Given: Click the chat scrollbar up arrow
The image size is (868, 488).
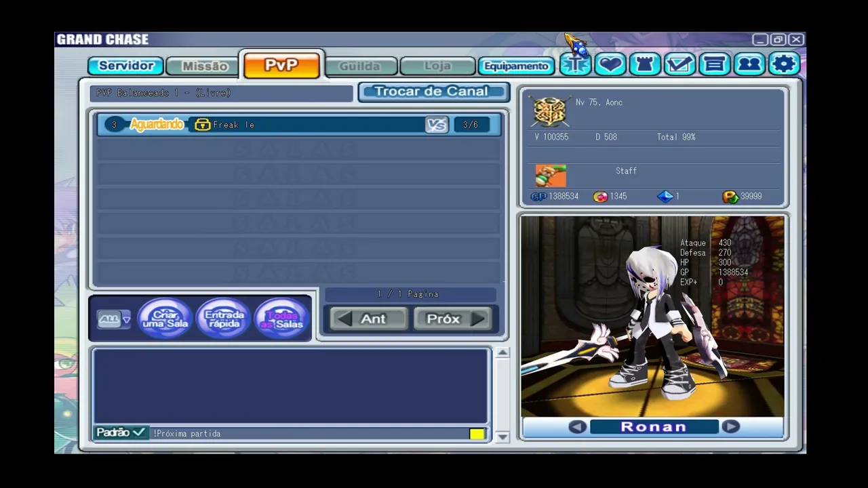Looking at the screenshot, I should [x=502, y=352].
